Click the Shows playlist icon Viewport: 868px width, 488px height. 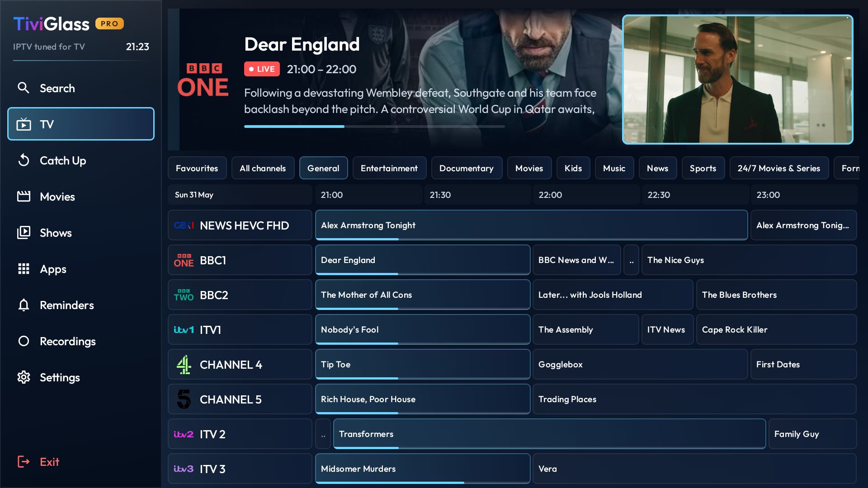click(x=24, y=232)
